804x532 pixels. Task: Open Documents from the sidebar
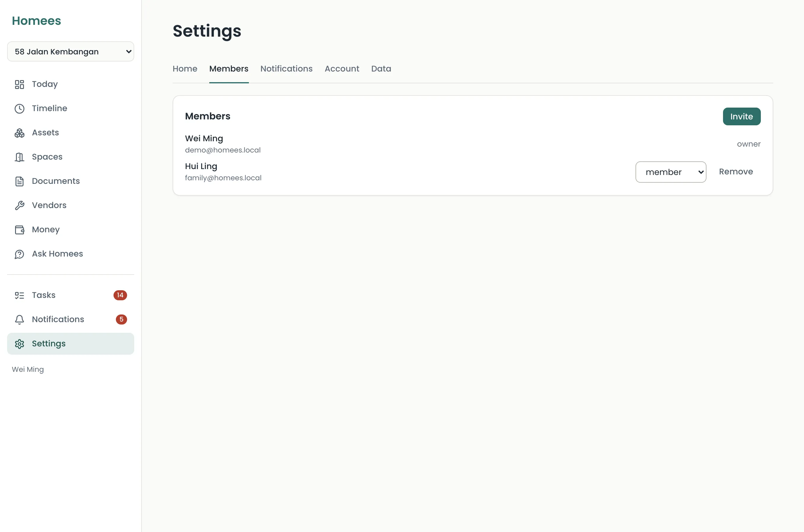coord(56,181)
